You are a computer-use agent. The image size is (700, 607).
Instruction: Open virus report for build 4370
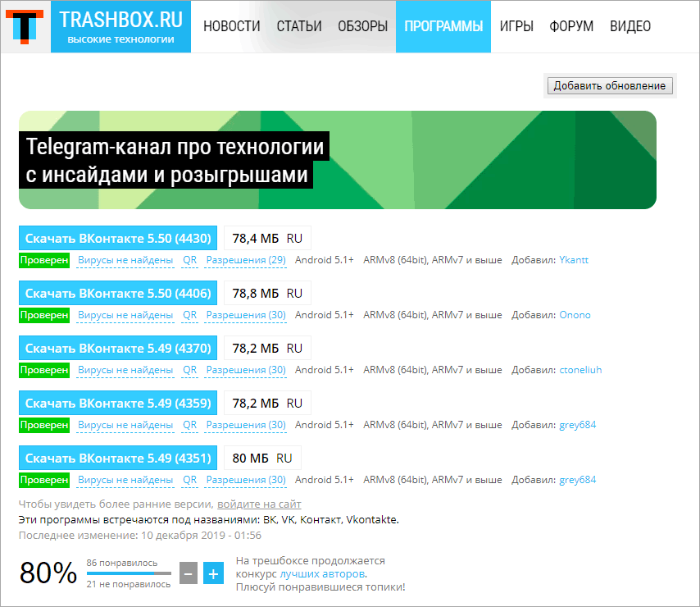[x=125, y=370]
